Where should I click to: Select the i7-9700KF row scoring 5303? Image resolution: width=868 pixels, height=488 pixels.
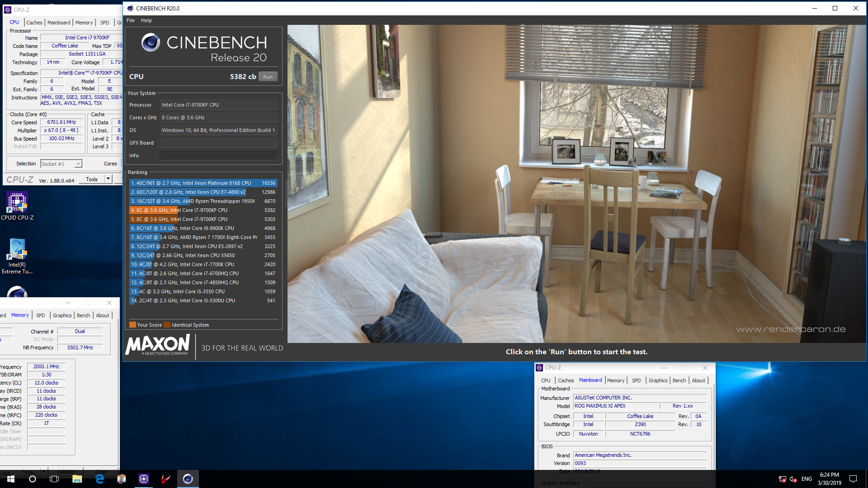click(203, 219)
